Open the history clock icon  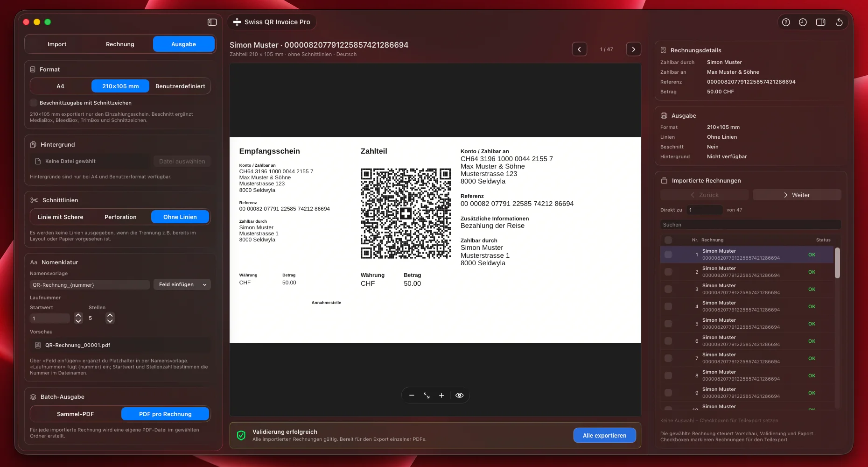(803, 22)
